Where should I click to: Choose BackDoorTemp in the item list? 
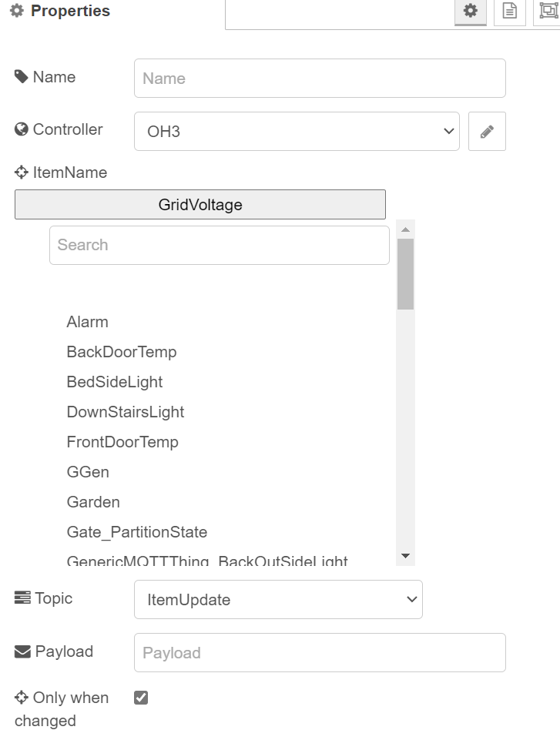122,352
